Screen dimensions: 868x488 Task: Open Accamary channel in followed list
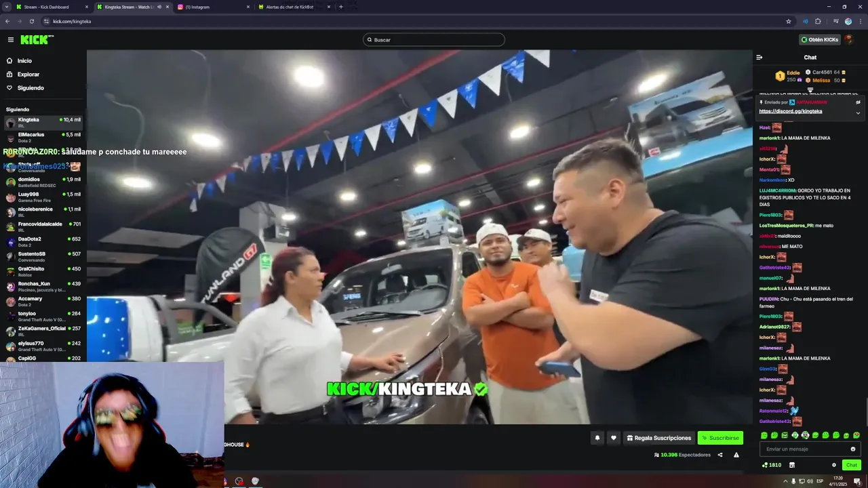[x=43, y=302]
